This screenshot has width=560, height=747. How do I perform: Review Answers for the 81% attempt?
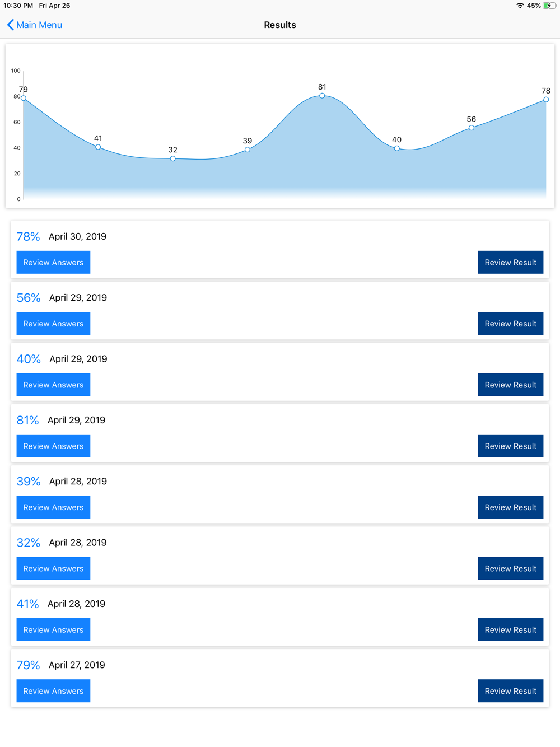53,446
